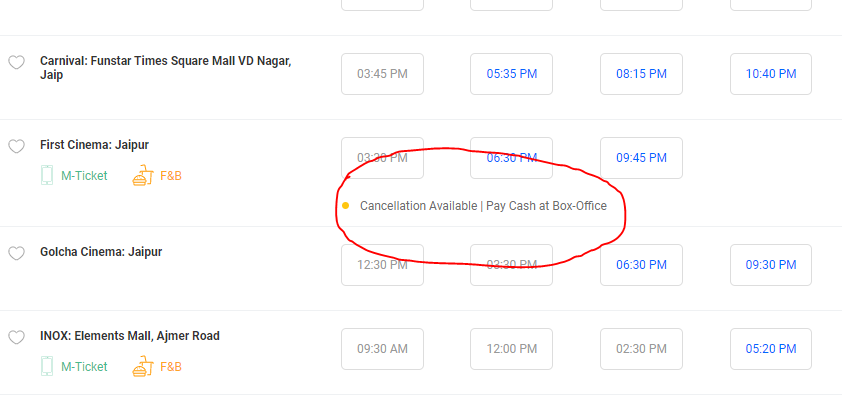Choose 10:40 PM showtime at Carnival

click(x=771, y=74)
